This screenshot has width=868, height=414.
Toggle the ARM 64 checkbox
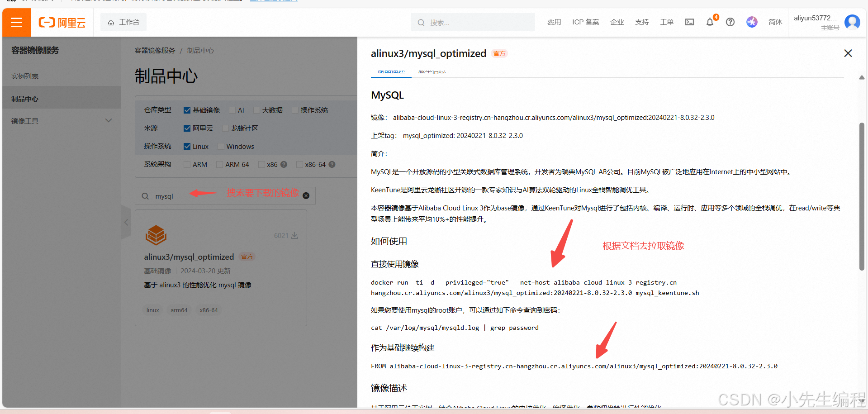coord(219,165)
